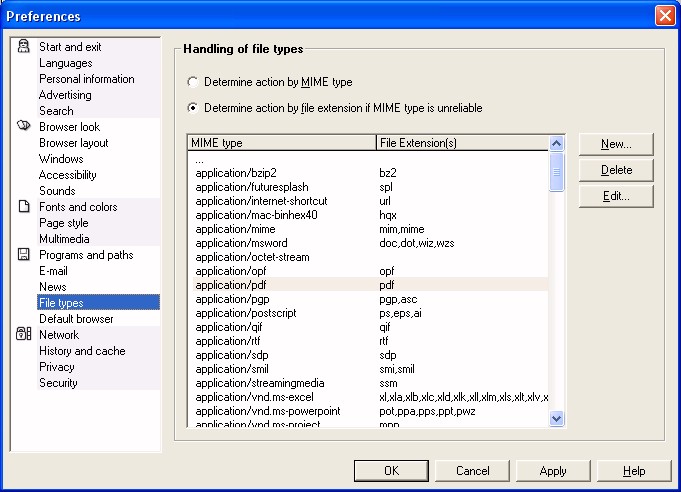Click the Network category lock icon
Viewport: 681px width, 492px height.
pyautogui.click(x=23, y=334)
